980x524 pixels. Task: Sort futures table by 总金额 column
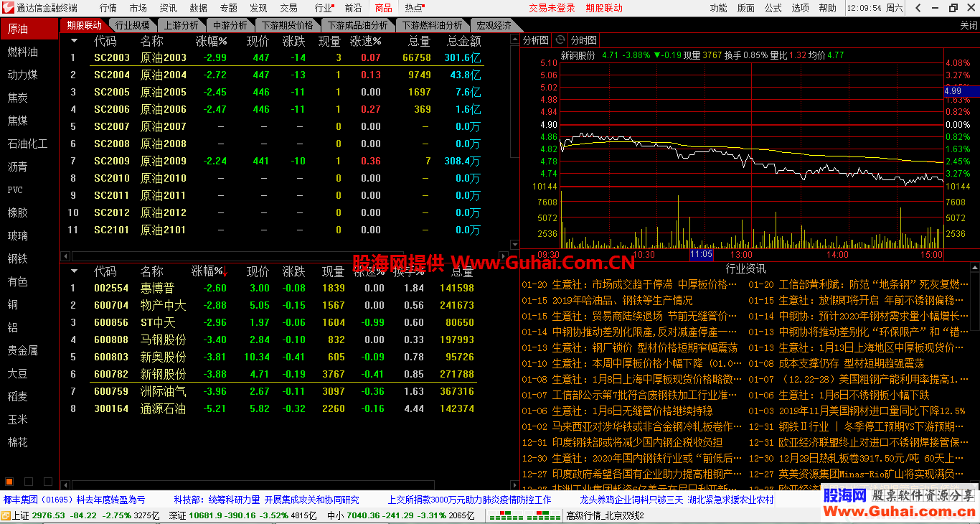tap(463, 41)
